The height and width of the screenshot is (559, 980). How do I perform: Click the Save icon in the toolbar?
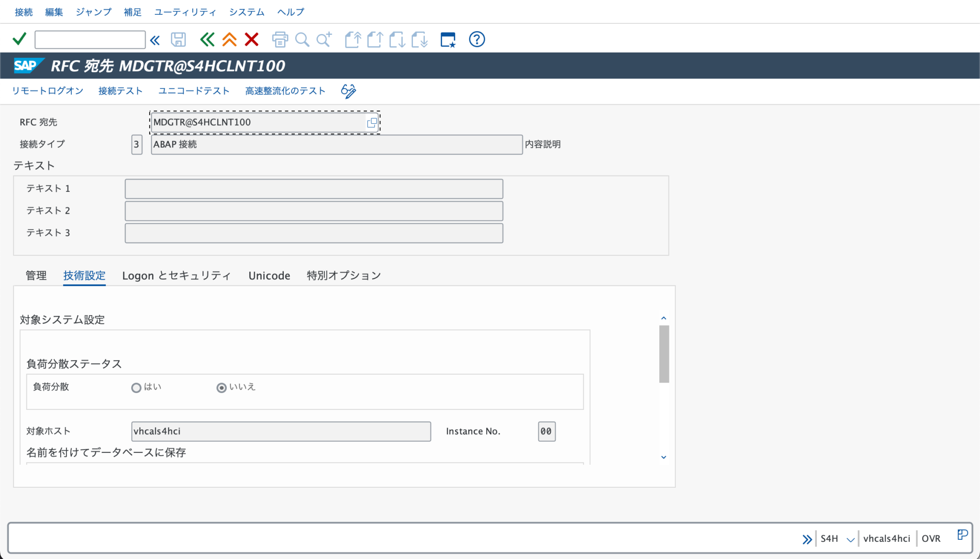(x=178, y=39)
